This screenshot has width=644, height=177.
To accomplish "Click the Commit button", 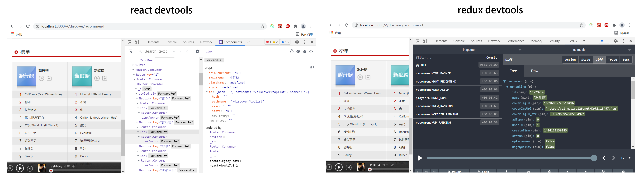I will [491, 57].
